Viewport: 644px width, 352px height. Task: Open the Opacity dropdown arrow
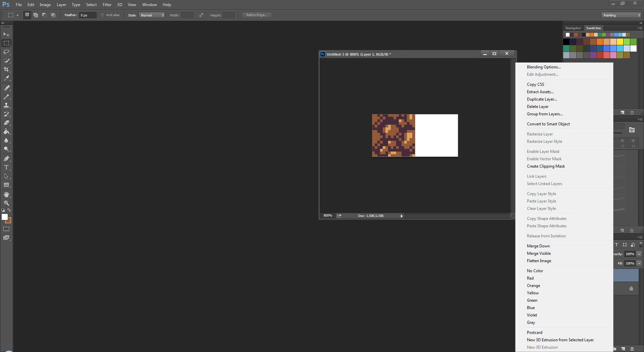(x=639, y=254)
